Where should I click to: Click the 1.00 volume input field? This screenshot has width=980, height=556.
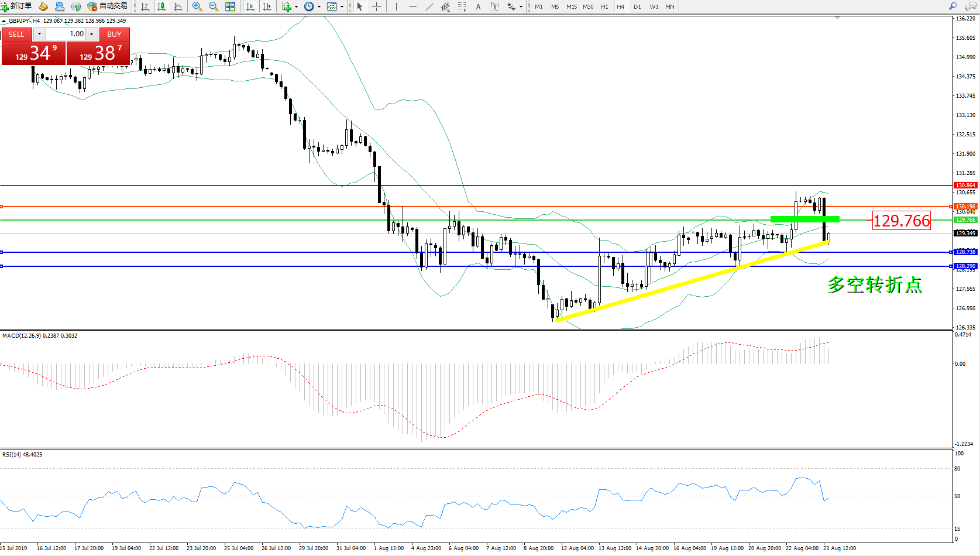click(x=66, y=34)
